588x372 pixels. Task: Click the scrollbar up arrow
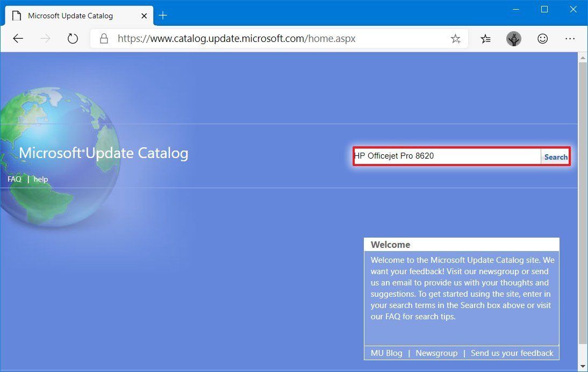click(583, 57)
